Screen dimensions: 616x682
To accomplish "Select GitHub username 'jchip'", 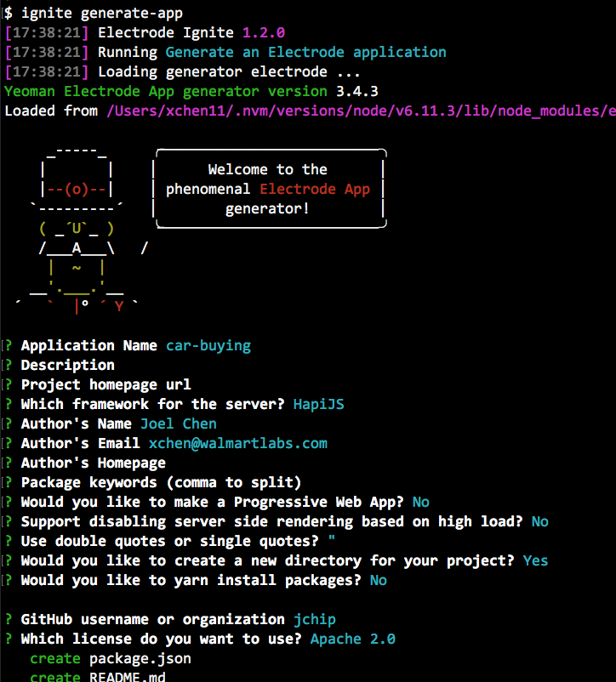I will click(x=315, y=619).
